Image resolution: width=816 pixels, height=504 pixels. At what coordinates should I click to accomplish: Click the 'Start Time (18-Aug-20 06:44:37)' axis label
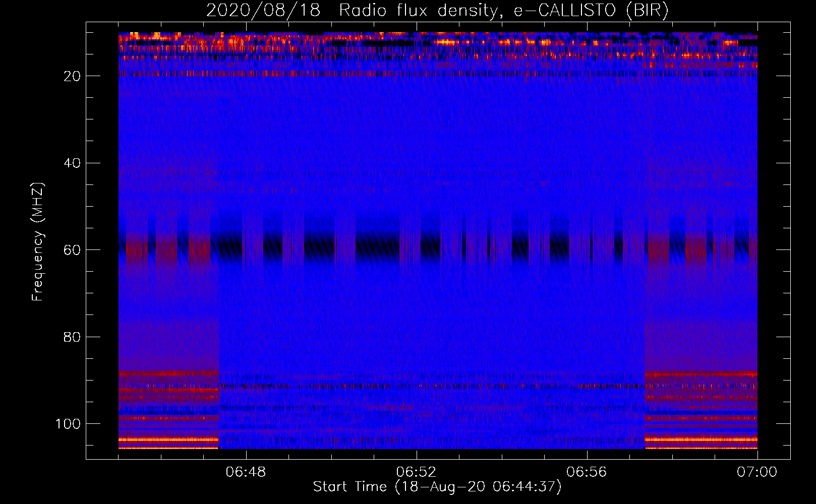[x=437, y=487]
